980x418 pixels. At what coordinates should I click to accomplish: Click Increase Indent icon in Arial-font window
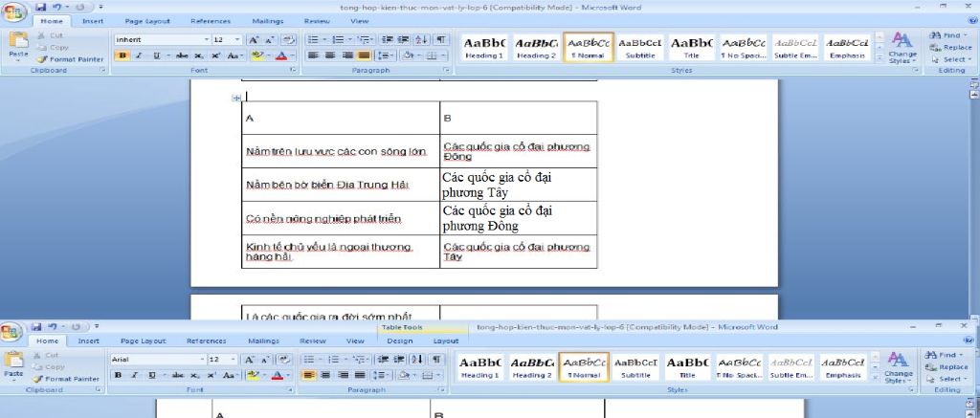pyautogui.click(x=399, y=360)
